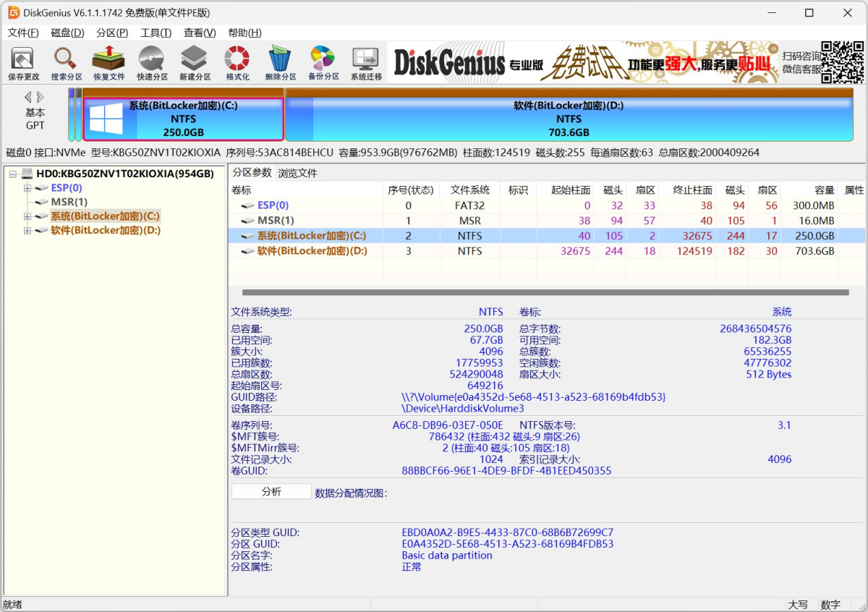The width and height of the screenshot is (868, 612).
Task: Click the horizontal scrollbar under partition table
Action: 545,293
